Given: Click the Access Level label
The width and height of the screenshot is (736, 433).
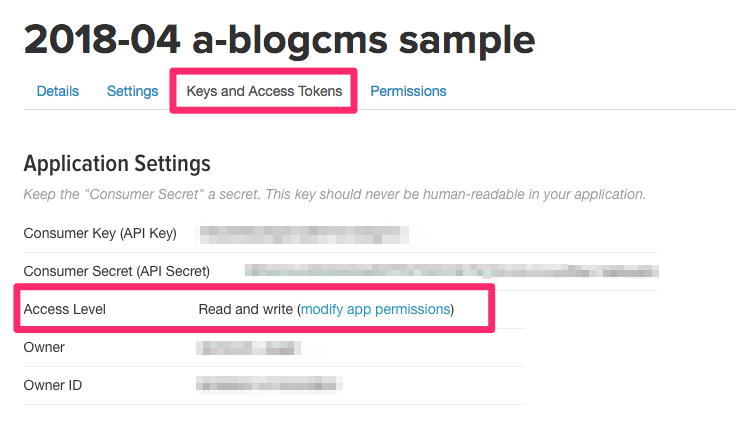Looking at the screenshot, I should tap(64, 310).
